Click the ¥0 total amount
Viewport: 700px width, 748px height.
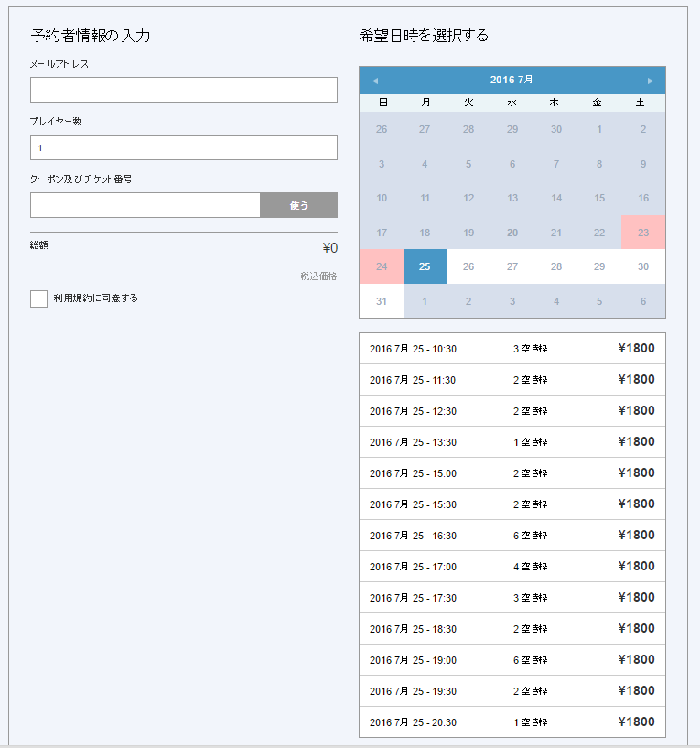[330, 248]
